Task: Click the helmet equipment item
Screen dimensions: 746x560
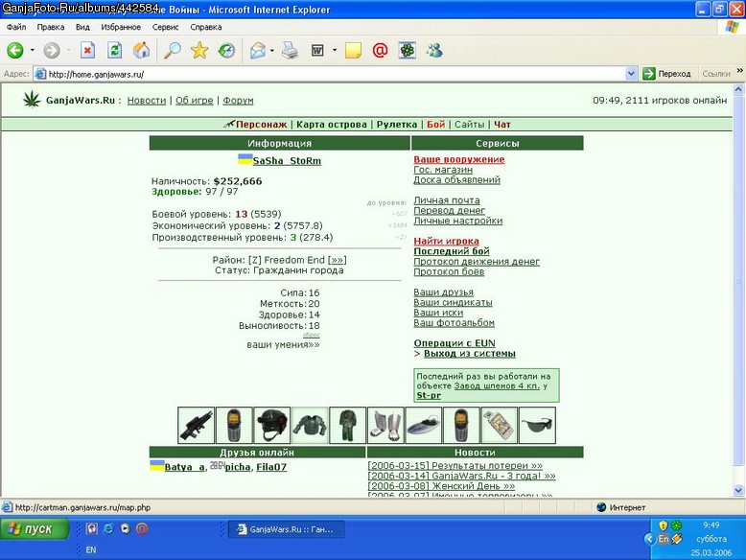Action: coord(271,426)
